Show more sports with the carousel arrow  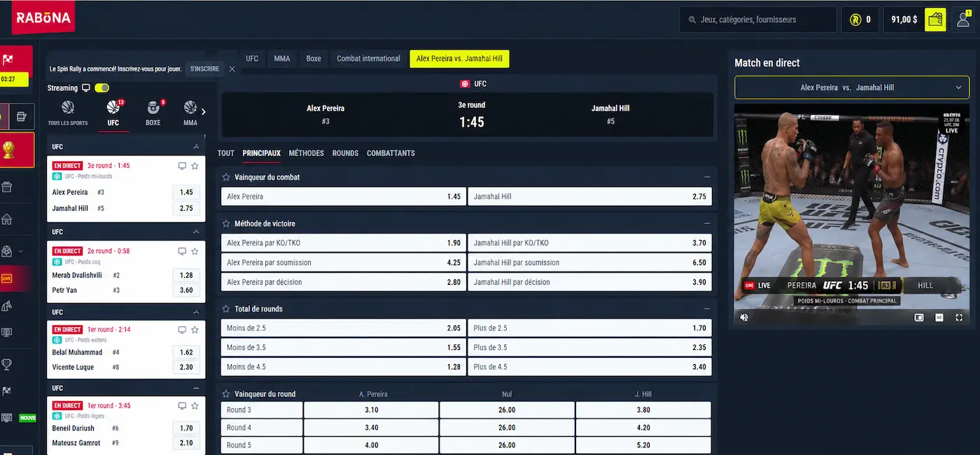(204, 111)
